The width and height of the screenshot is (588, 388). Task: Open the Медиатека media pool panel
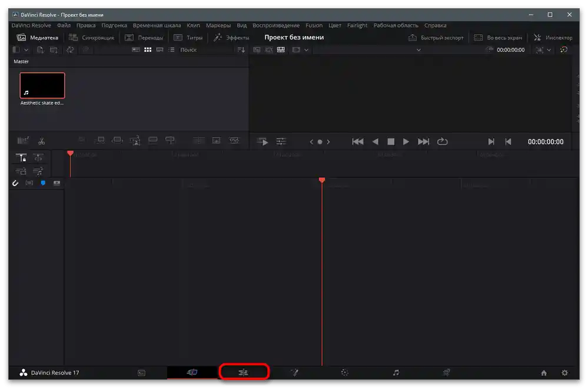tap(38, 38)
